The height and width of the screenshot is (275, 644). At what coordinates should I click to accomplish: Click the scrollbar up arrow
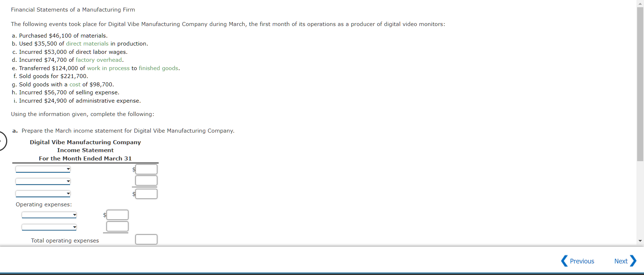click(x=640, y=3)
